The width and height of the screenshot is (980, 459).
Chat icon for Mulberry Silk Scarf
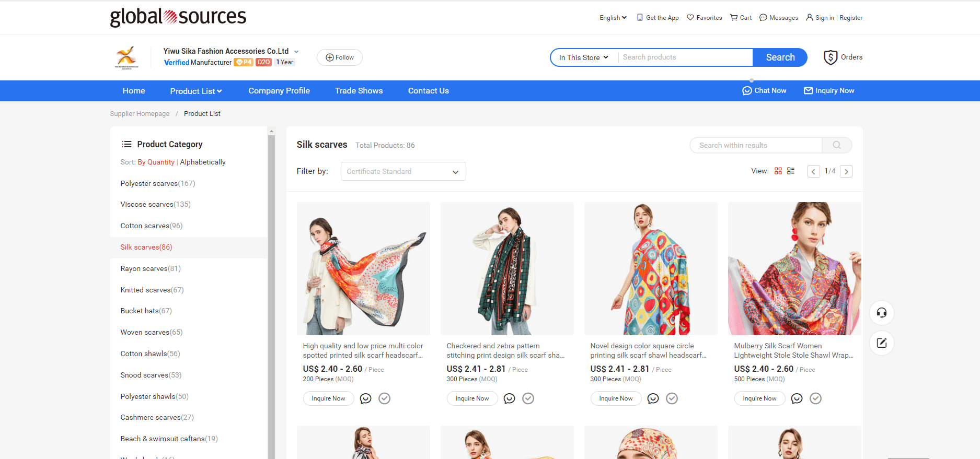[x=797, y=398]
